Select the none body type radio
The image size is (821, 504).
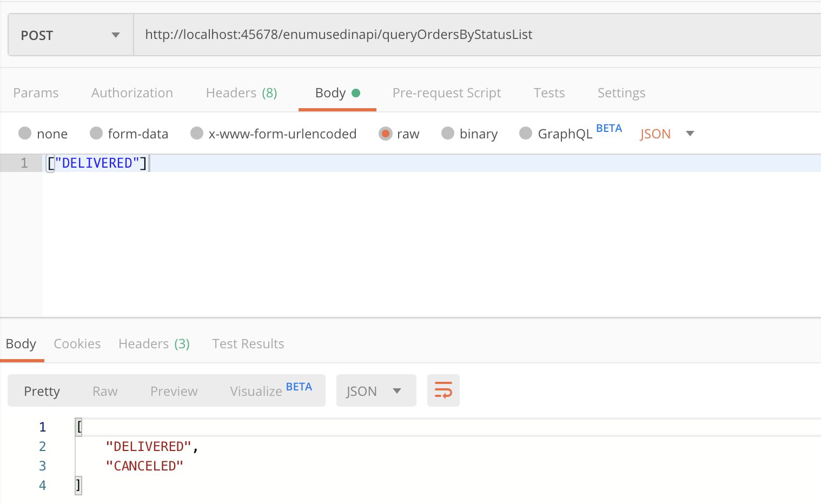[25, 134]
